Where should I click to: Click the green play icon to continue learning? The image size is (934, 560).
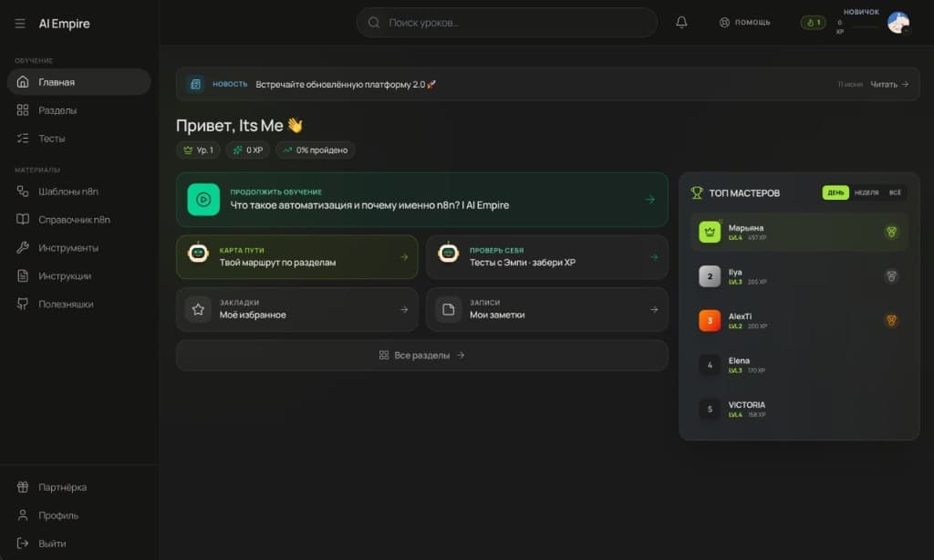[203, 200]
